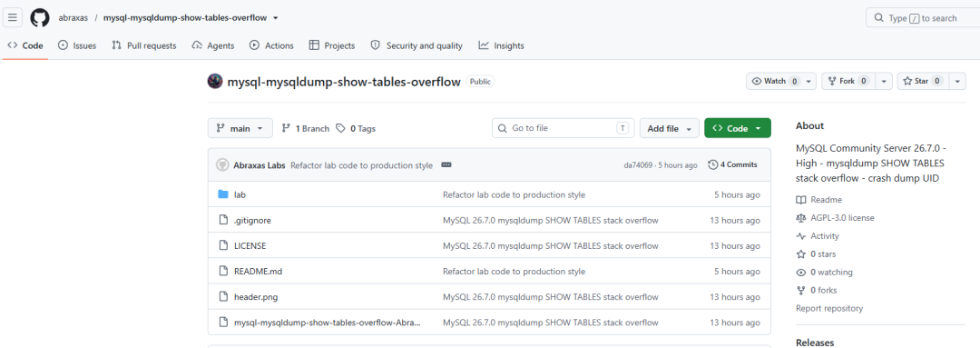Open the Add file dropdown
980x348 pixels.
(x=670, y=128)
